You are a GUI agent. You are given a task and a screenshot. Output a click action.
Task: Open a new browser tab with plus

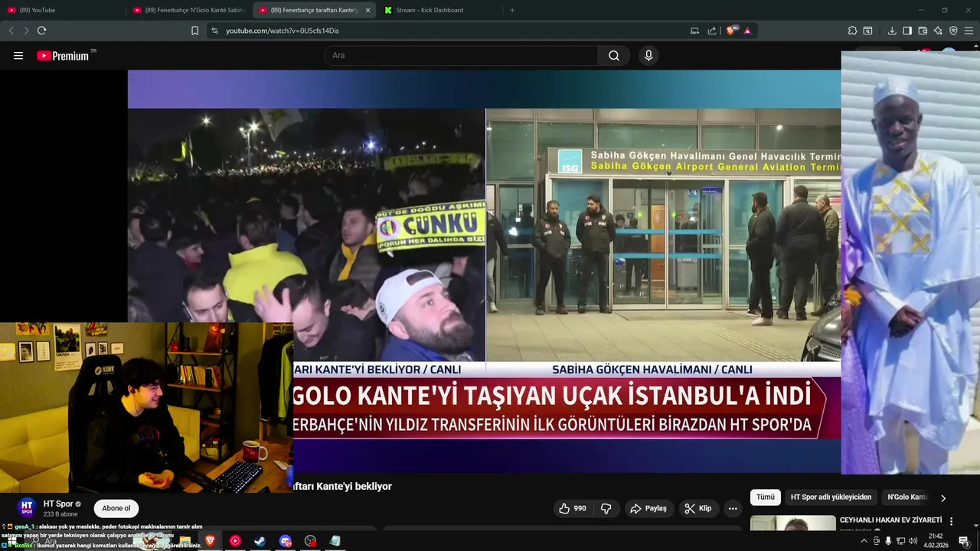(512, 10)
